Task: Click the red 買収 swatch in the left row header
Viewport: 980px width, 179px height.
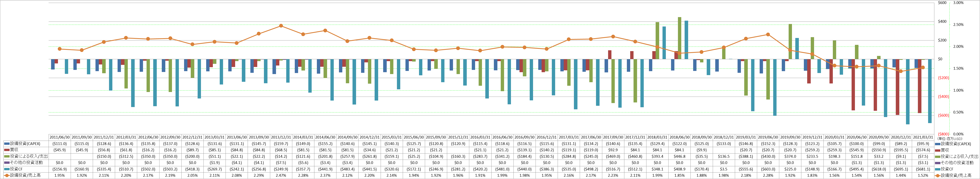Action: tap(7, 150)
